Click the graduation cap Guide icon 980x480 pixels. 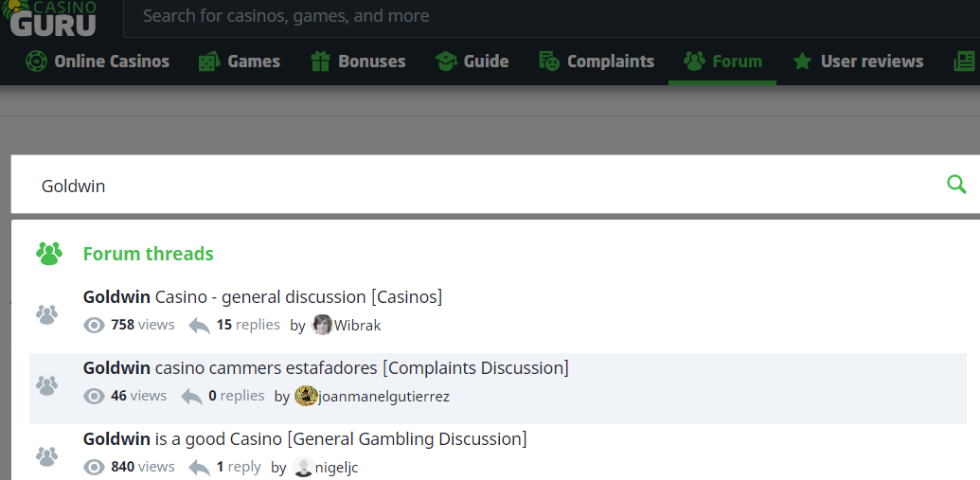(446, 62)
